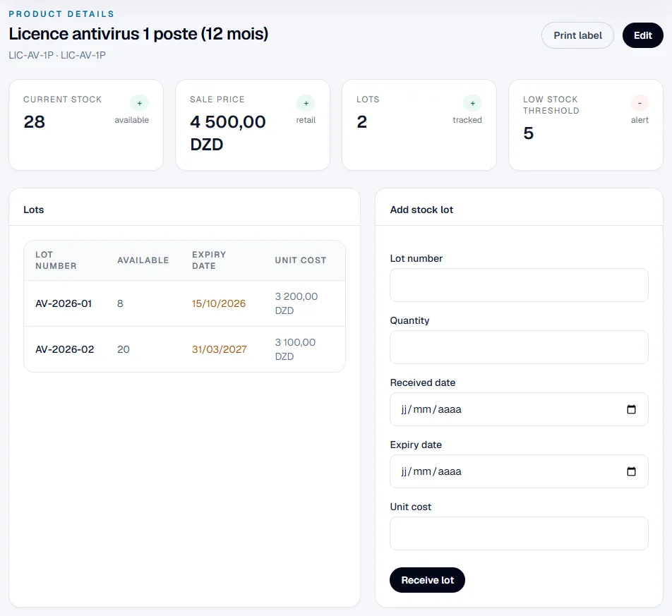This screenshot has width=672, height=616.
Task: Click the Expiry Date column header
Action: pyautogui.click(x=209, y=260)
